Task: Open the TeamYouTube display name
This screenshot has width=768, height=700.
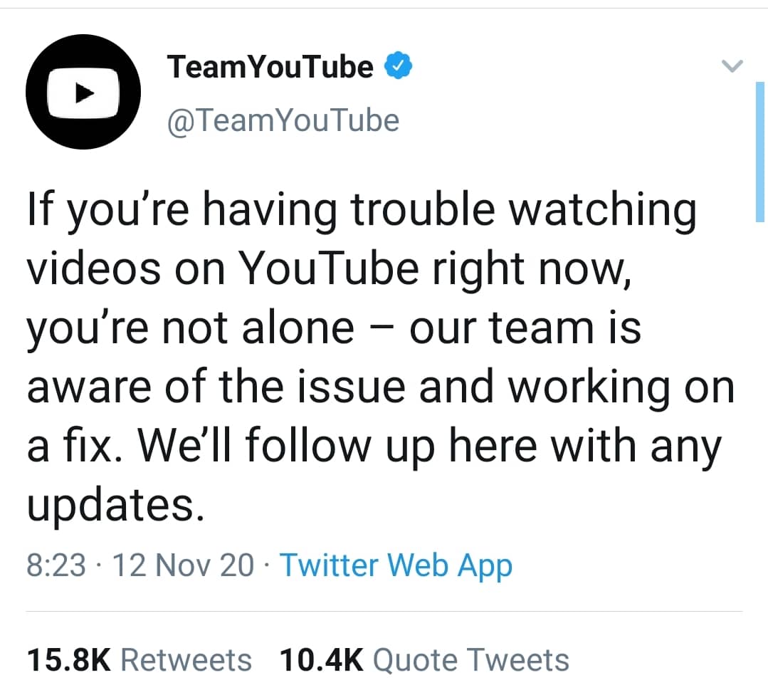Action: (x=270, y=67)
